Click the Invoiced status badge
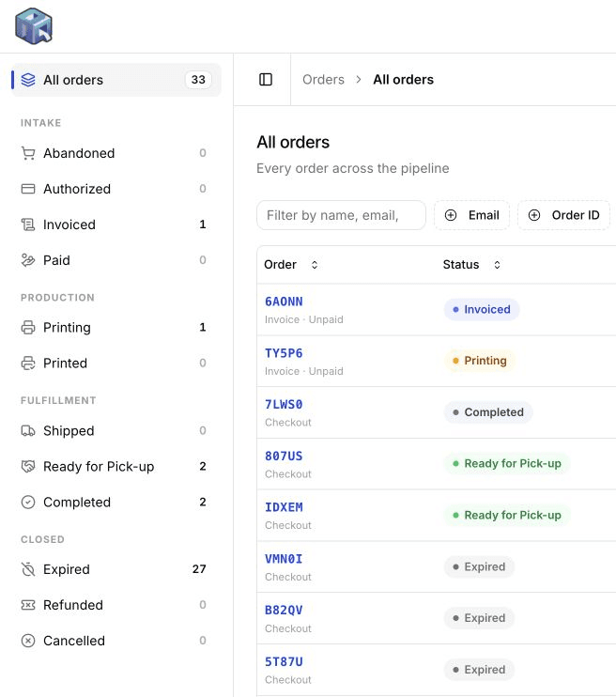This screenshot has width=616, height=697. 482,309
